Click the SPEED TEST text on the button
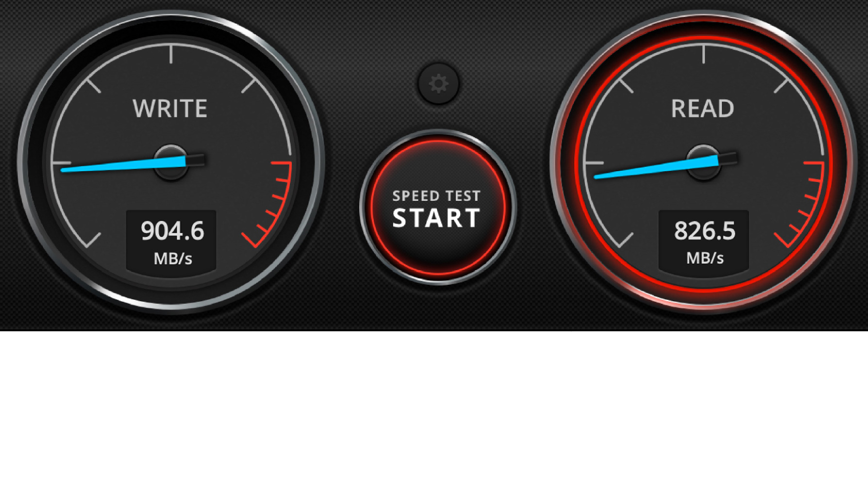 tap(436, 195)
